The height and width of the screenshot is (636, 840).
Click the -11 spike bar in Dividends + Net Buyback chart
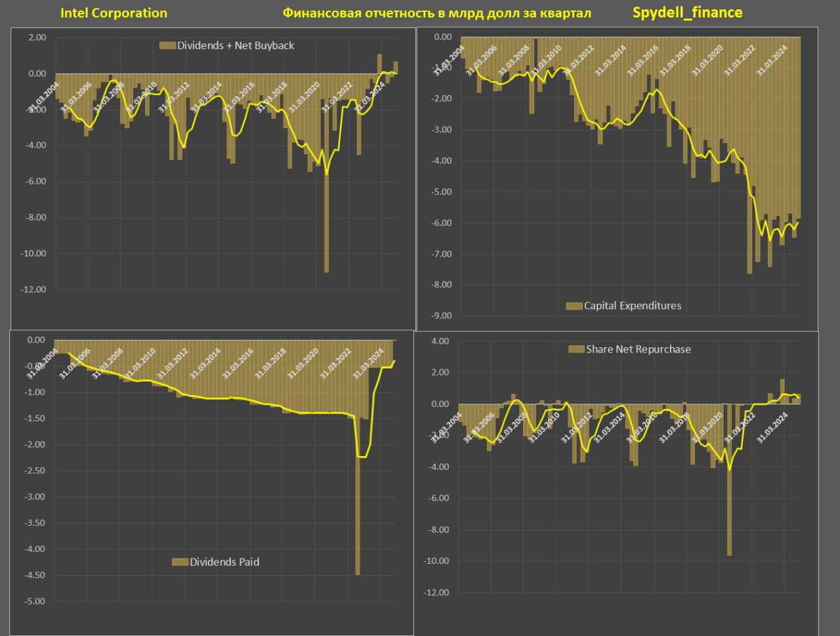click(x=326, y=173)
